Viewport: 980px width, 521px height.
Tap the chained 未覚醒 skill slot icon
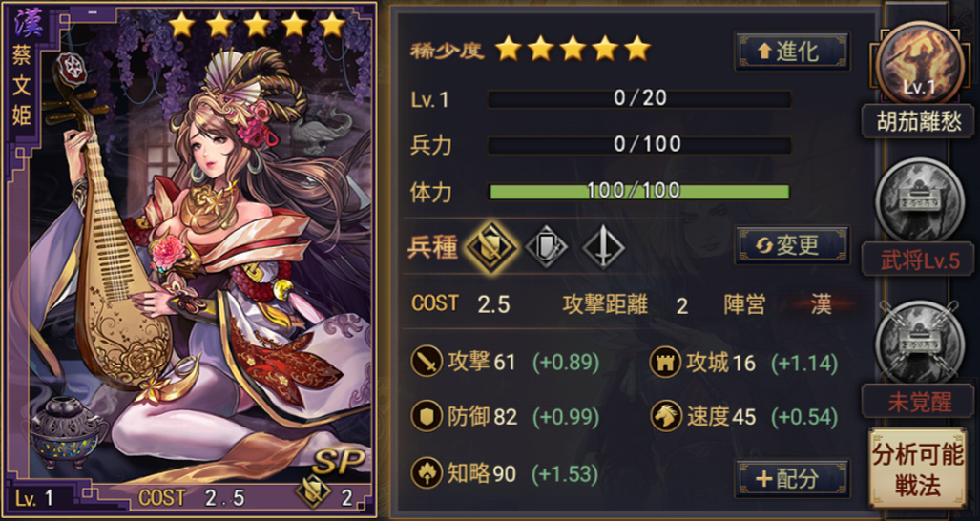tap(919, 342)
